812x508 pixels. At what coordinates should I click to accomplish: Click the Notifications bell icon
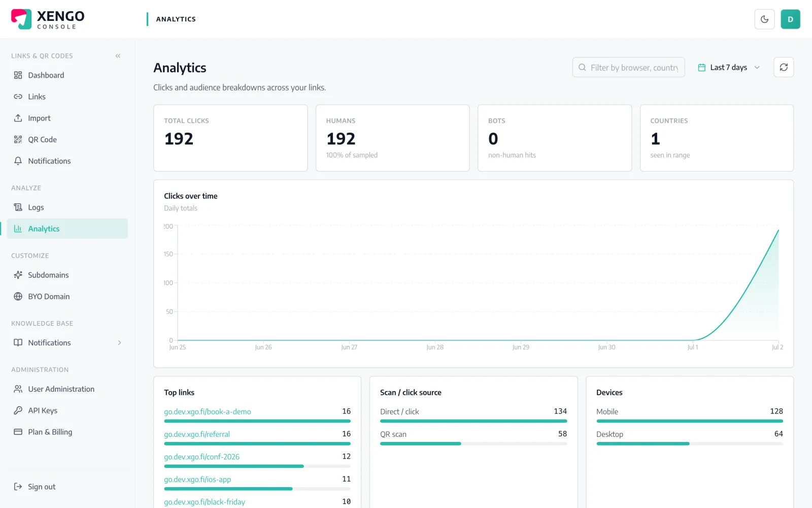(x=18, y=161)
